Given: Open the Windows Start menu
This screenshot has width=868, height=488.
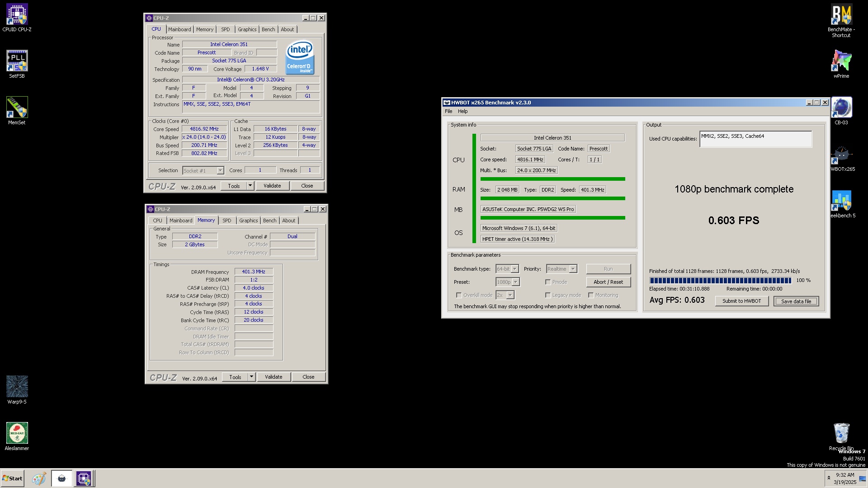Looking at the screenshot, I should [x=12, y=479].
